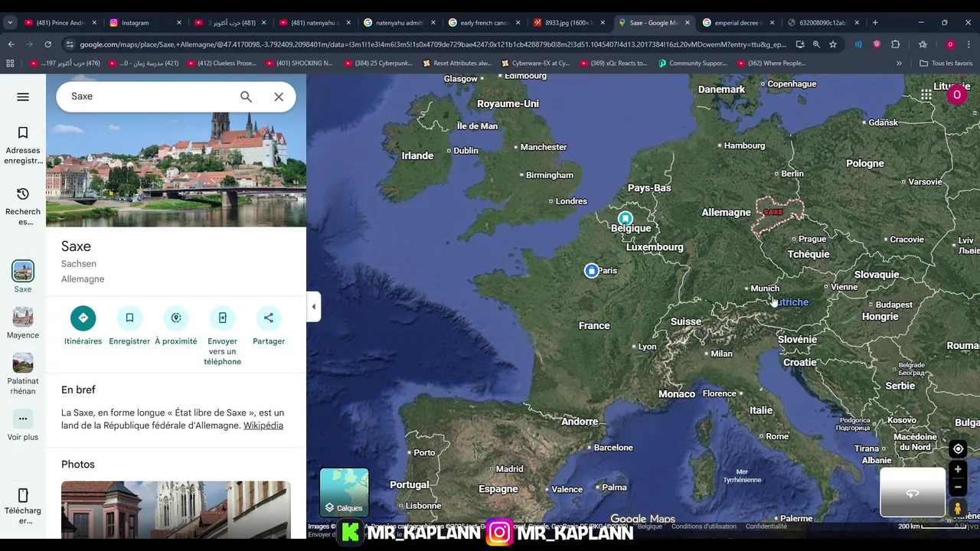Viewport: 980px width, 551px height.
Task: Zoom in with the plus button
Action: pos(958,469)
